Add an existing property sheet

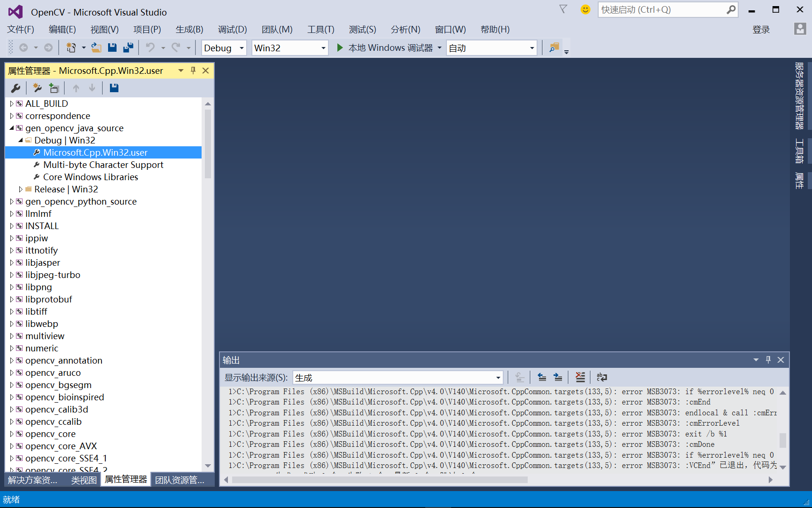(x=54, y=88)
